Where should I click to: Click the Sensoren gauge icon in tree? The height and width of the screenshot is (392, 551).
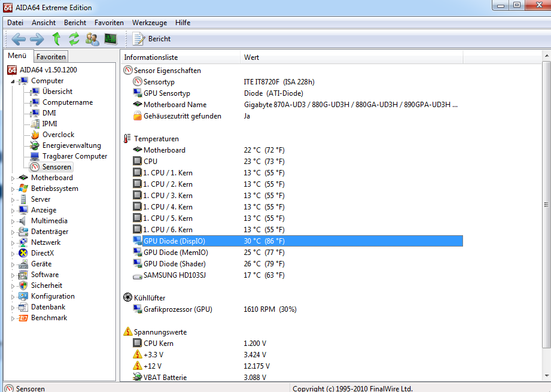(35, 167)
